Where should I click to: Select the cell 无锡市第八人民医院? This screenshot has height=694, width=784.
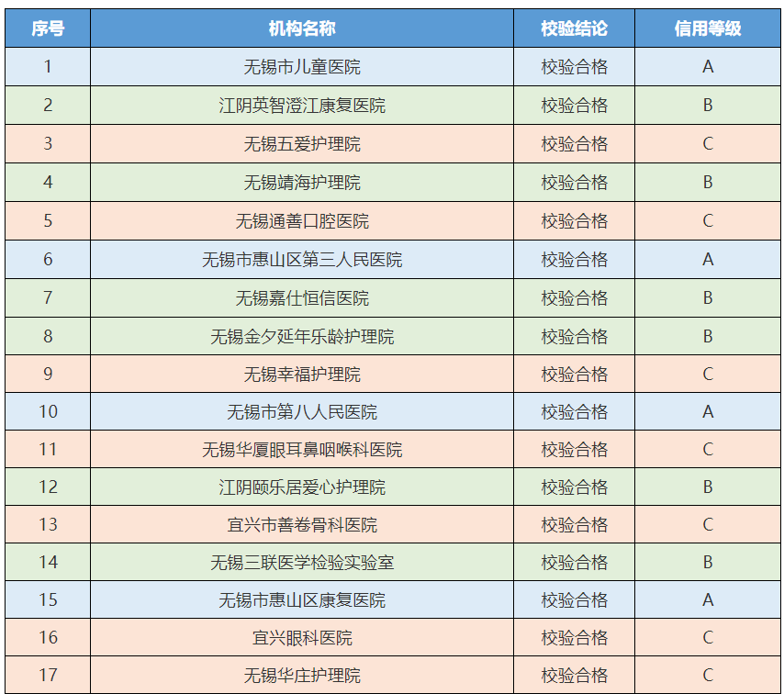[x=302, y=411]
